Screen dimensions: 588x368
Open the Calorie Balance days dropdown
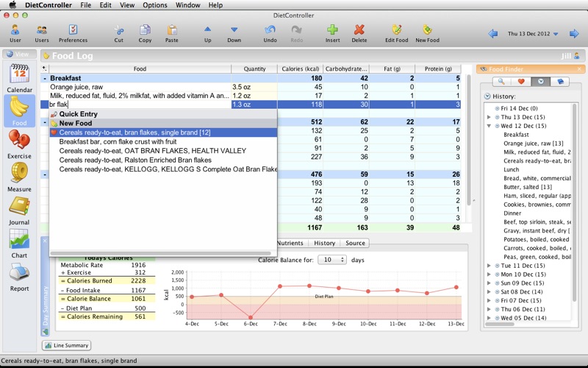click(x=332, y=260)
